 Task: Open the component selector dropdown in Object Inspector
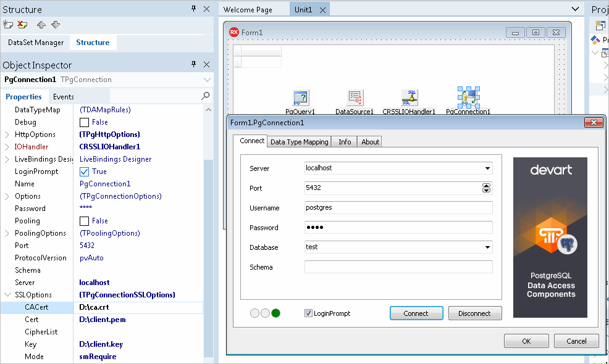pyautogui.click(x=207, y=80)
